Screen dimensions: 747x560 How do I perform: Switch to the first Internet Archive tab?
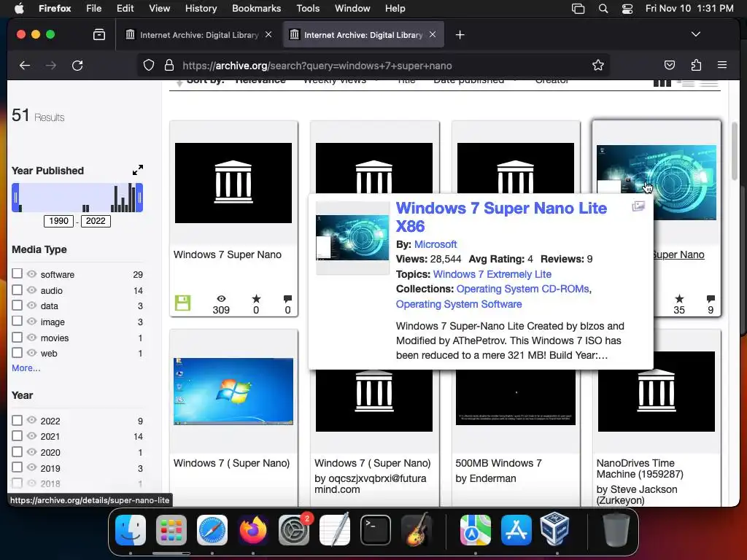tap(198, 35)
